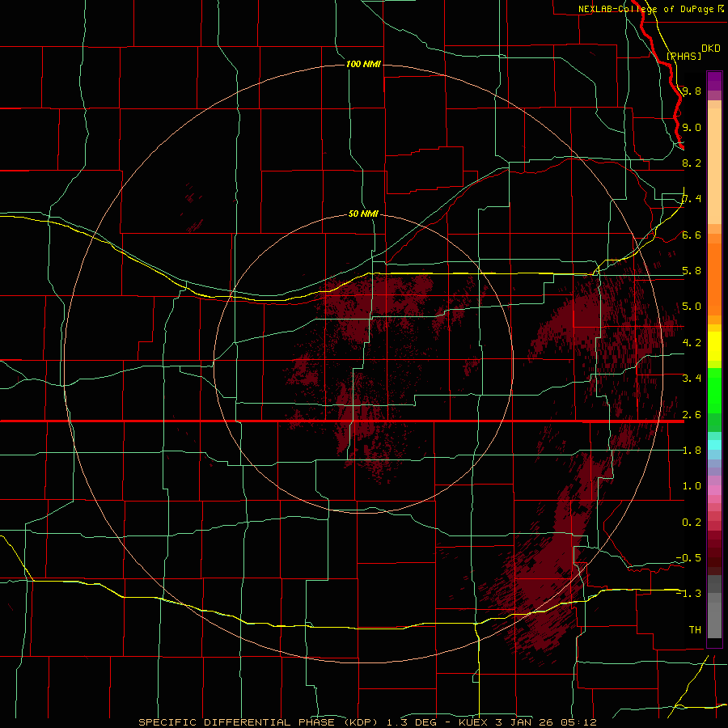
Task: Click the 4.2 value on the color scale
Action: click(x=692, y=343)
